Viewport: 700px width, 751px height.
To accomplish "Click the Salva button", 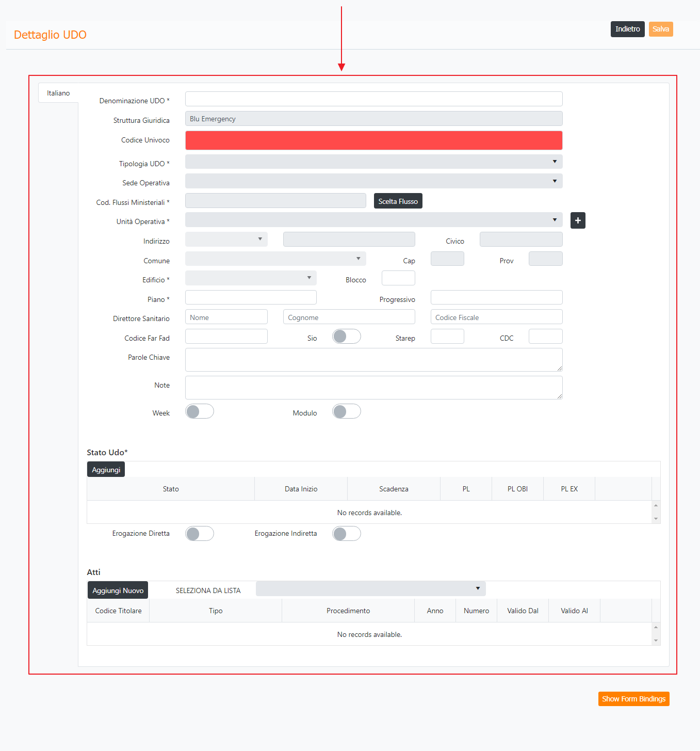I will click(660, 29).
